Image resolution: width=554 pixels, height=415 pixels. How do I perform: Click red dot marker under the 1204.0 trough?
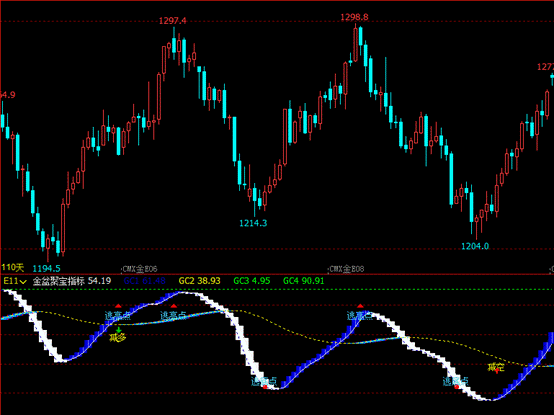[x=456, y=387]
